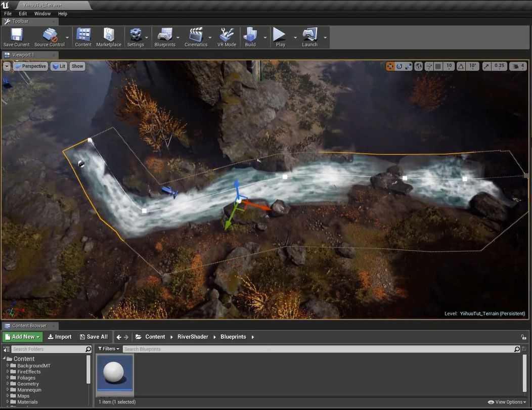Screen dimensions: 532x410
Task: Click the folder tree vertical scrollbar
Action: [x=88, y=369]
